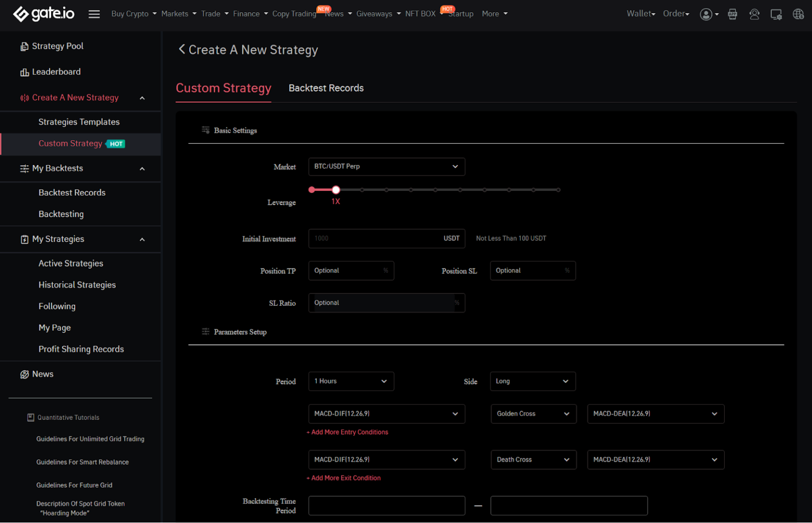The height and width of the screenshot is (523, 812).
Task: Click the download app device icon
Action: coord(776,14)
